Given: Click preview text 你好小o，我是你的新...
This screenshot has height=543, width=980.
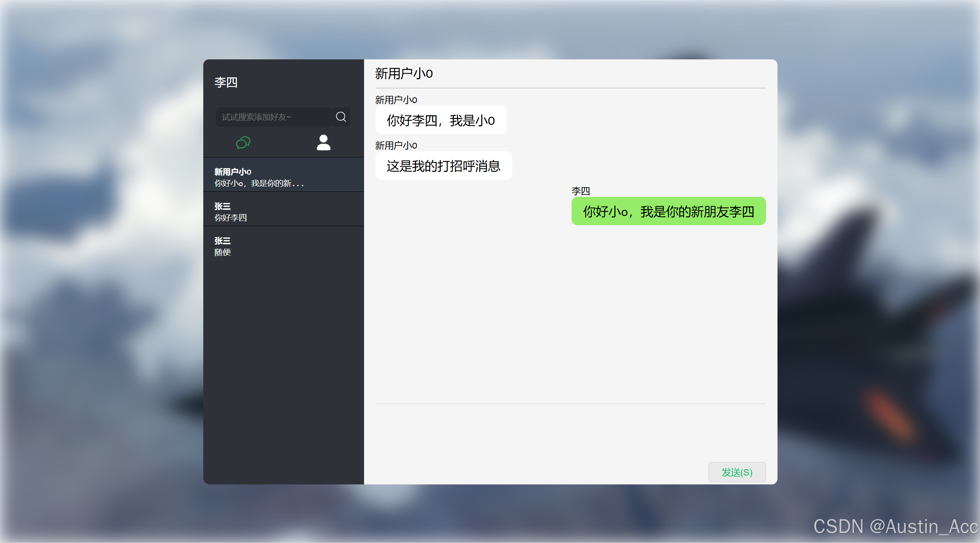Looking at the screenshot, I should (259, 183).
